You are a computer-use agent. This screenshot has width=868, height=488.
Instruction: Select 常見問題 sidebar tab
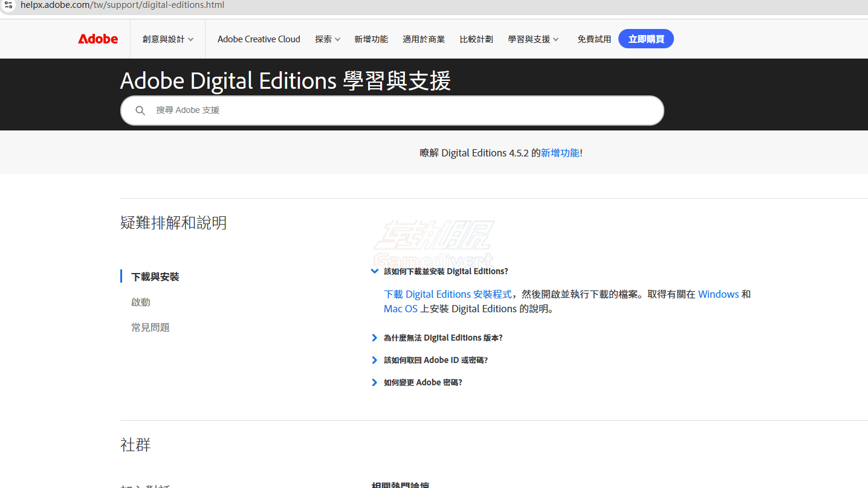[x=151, y=327]
